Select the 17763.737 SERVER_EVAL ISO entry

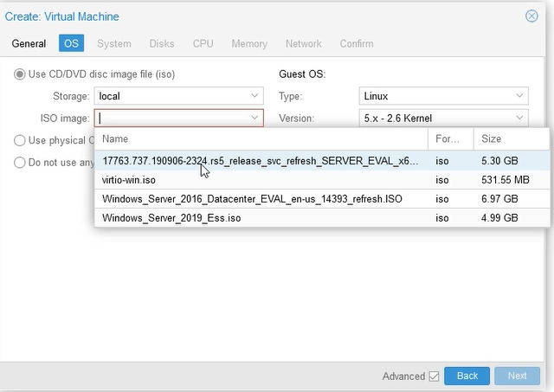260,161
